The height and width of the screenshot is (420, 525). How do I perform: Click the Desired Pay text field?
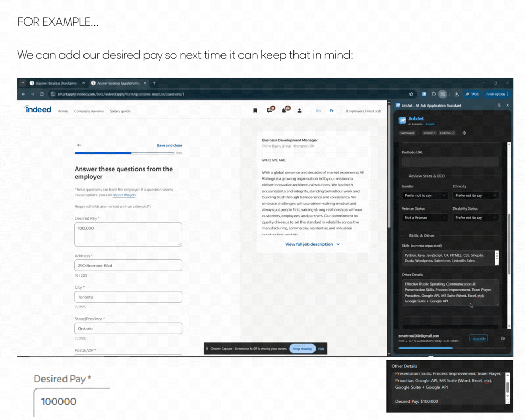coord(128,234)
